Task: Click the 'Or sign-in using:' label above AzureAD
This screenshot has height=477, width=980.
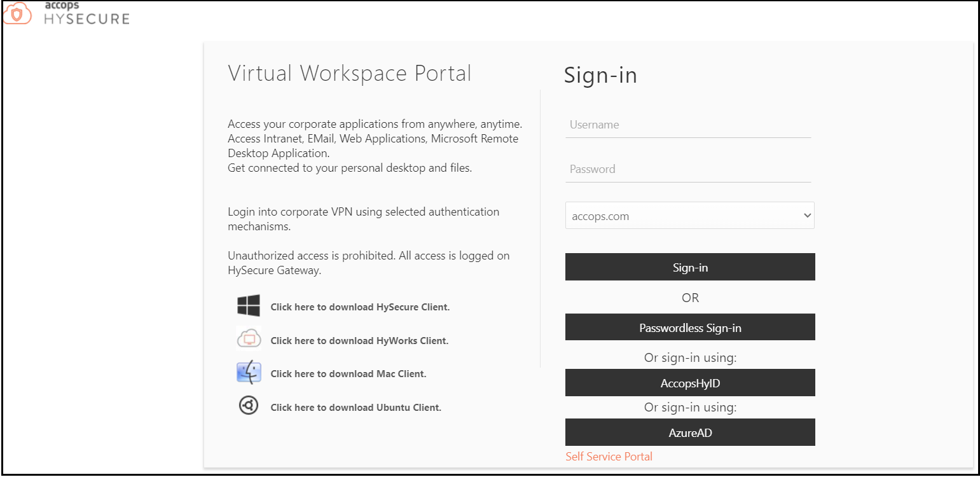Action: click(690, 407)
